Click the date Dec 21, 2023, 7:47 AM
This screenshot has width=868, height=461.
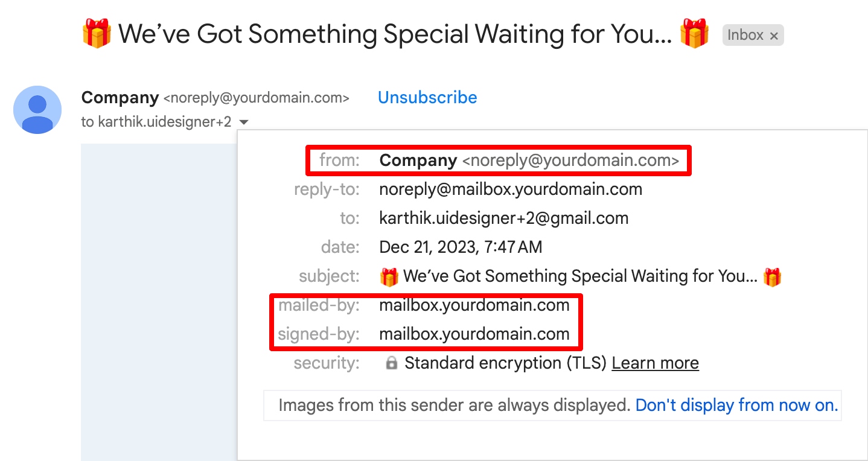click(461, 247)
